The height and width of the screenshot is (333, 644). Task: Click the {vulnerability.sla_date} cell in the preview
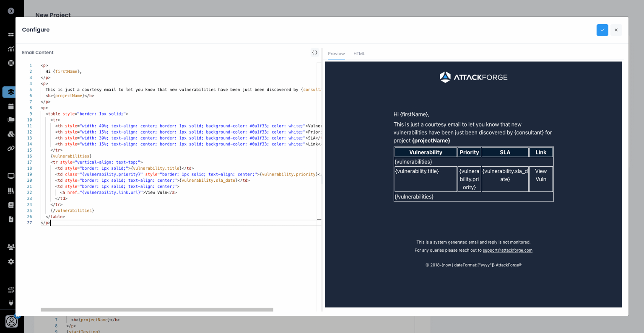coord(505,179)
